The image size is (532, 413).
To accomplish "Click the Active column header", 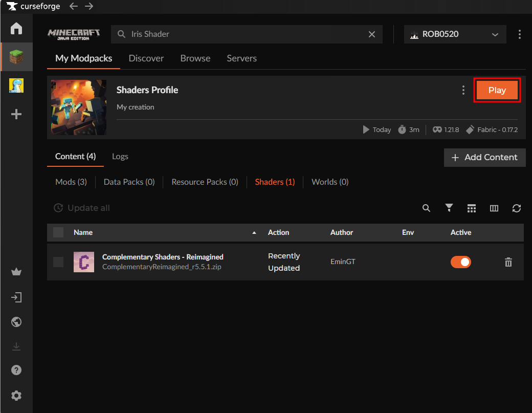I will click(x=461, y=232).
